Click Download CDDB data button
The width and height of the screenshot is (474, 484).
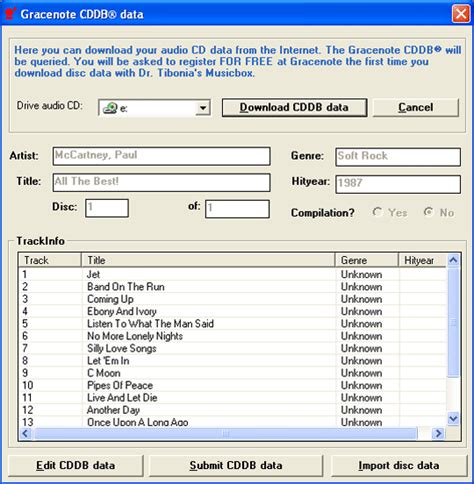[x=294, y=107]
